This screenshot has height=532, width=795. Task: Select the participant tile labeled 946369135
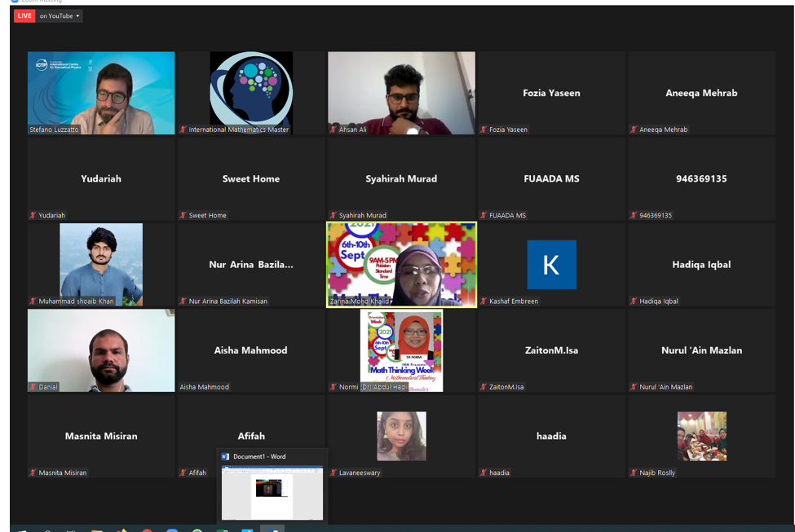[x=702, y=179]
